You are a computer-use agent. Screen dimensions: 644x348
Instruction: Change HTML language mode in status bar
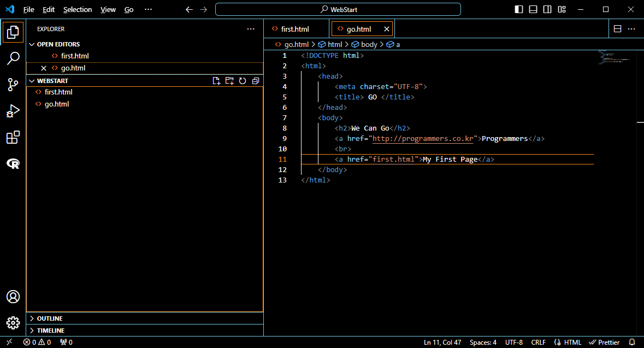coord(572,342)
